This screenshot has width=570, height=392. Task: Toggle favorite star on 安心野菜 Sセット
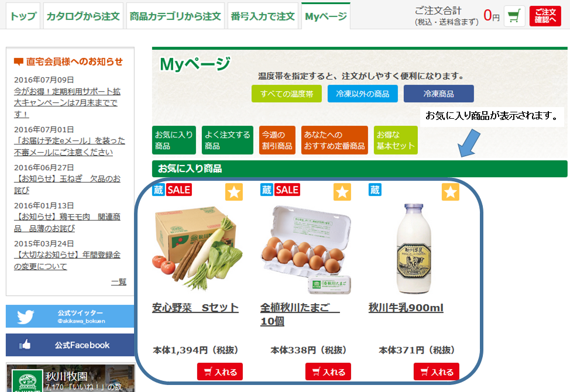tap(234, 192)
